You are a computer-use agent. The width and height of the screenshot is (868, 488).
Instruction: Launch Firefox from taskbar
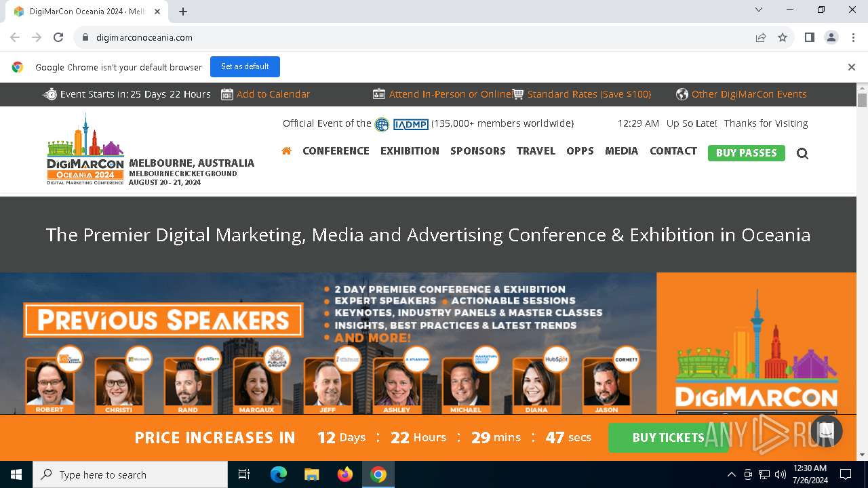pyautogui.click(x=345, y=474)
